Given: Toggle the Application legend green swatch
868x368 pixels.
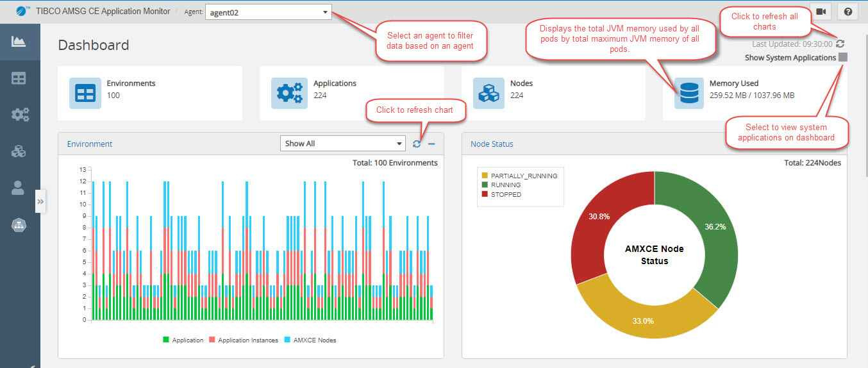Looking at the screenshot, I should (x=166, y=340).
